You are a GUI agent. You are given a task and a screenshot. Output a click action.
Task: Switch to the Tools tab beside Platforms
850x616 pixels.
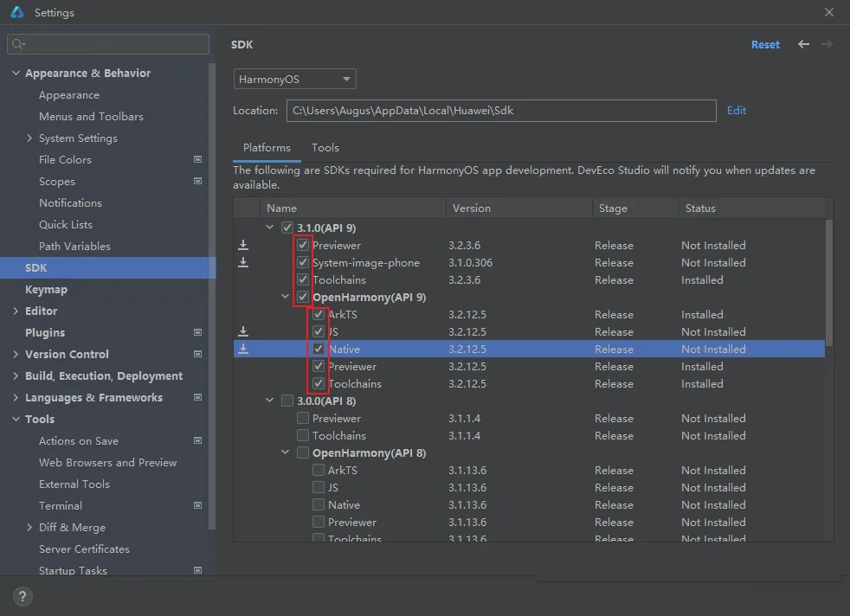tap(325, 147)
